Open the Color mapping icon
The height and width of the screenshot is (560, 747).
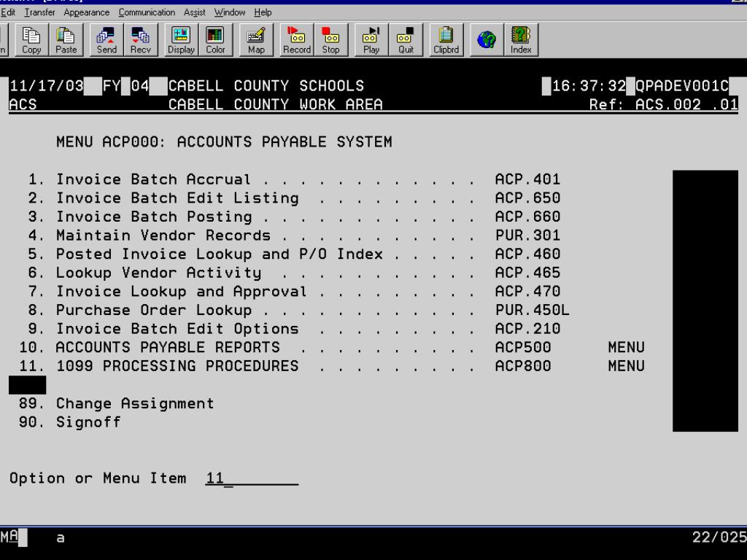click(x=215, y=40)
